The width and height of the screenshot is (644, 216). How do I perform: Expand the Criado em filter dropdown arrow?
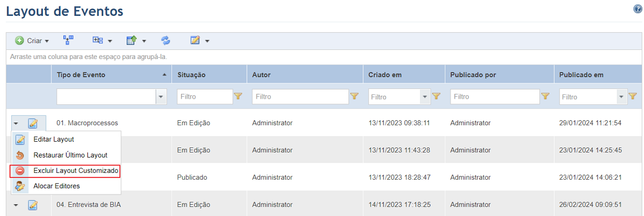424,97
